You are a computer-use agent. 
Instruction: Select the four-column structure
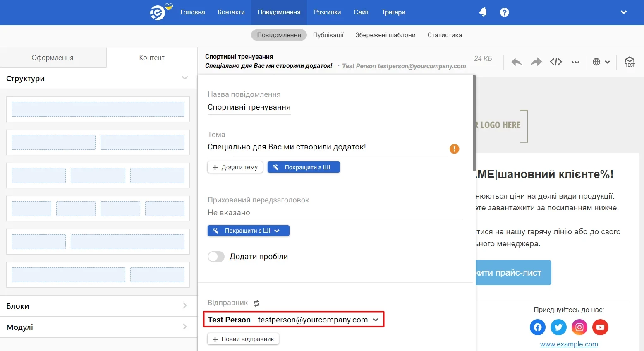coord(98,209)
